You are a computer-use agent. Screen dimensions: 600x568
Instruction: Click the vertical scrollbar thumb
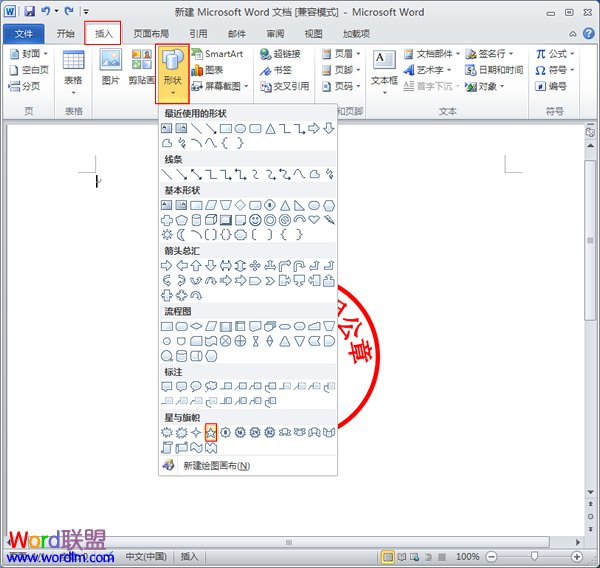pos(590,240)
